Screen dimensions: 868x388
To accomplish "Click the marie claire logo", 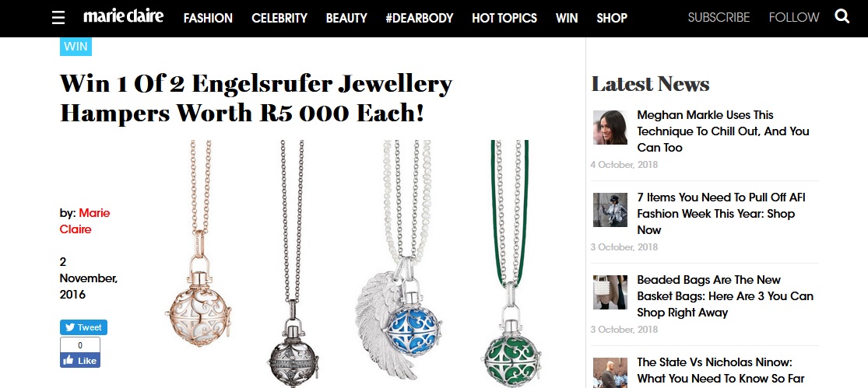I will (x=124, y=16).
